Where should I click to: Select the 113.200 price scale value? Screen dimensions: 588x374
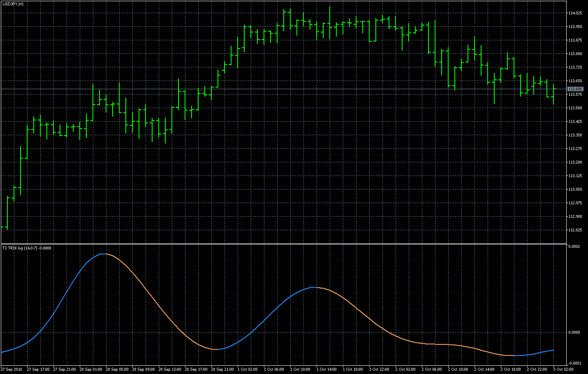pyautogui.click(x=575, y=162)
